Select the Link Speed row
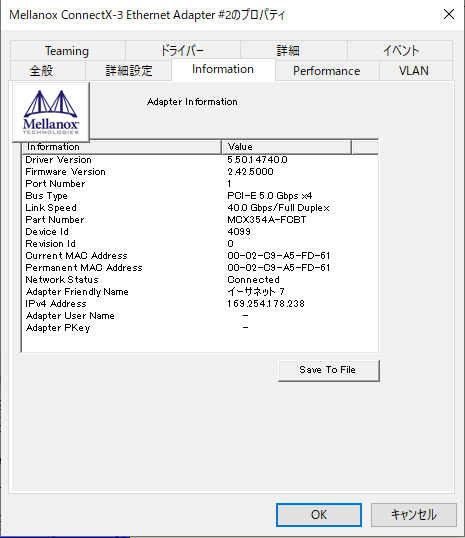This screenshot has height=538, width=465. point(200,208)
